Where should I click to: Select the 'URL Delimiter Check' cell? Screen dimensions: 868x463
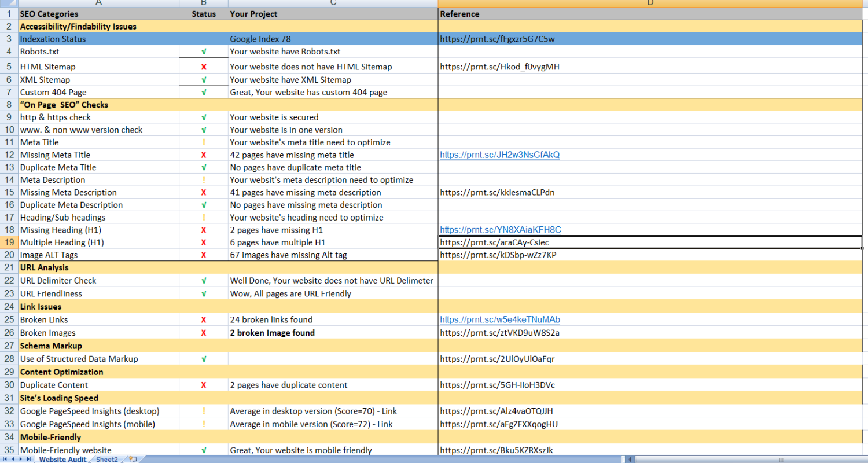[x=98, y=280]
